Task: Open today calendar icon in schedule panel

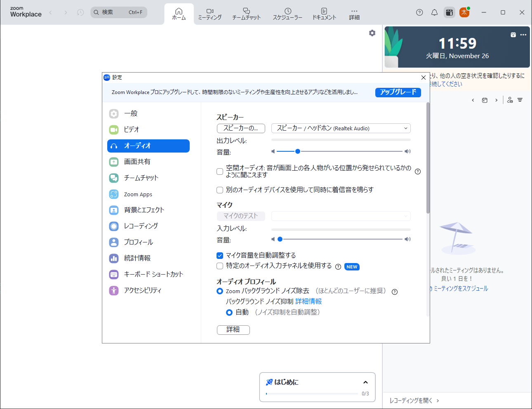Action: tap(485, 100)
